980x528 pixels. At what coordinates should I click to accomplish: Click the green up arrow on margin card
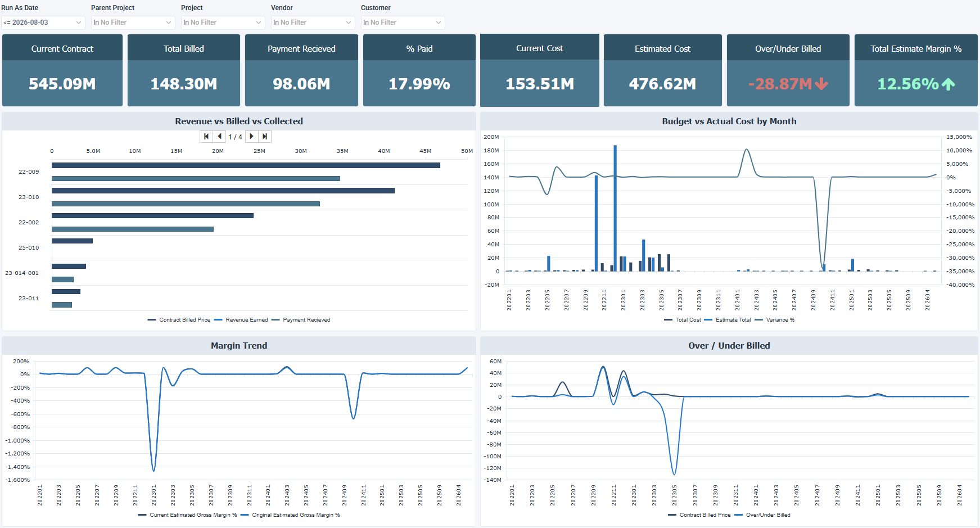pos(949,84)
